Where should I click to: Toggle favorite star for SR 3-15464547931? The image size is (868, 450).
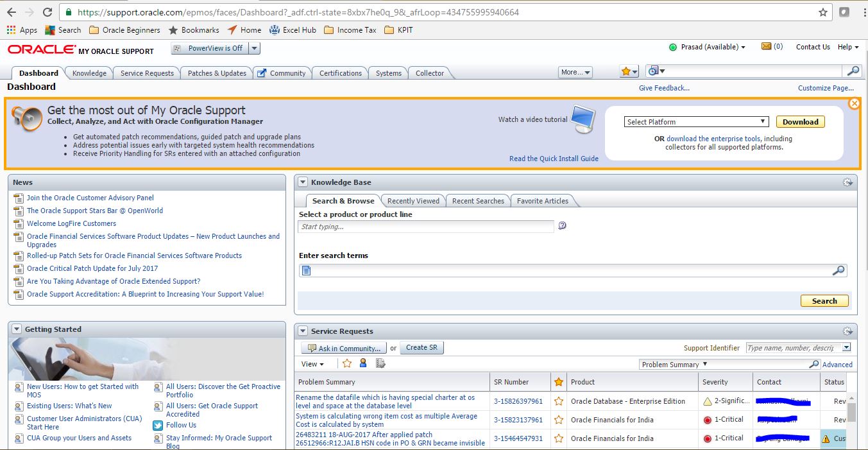559,438
